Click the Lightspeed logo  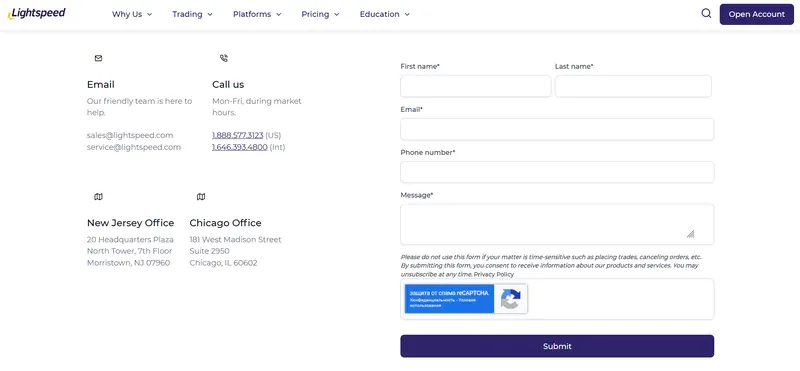tap(36, 14)
